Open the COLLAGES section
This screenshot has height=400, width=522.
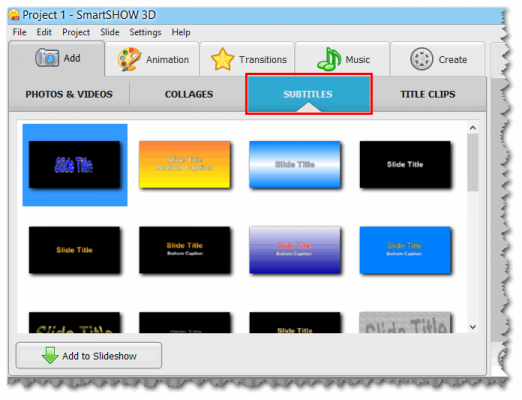click(189, 94)
